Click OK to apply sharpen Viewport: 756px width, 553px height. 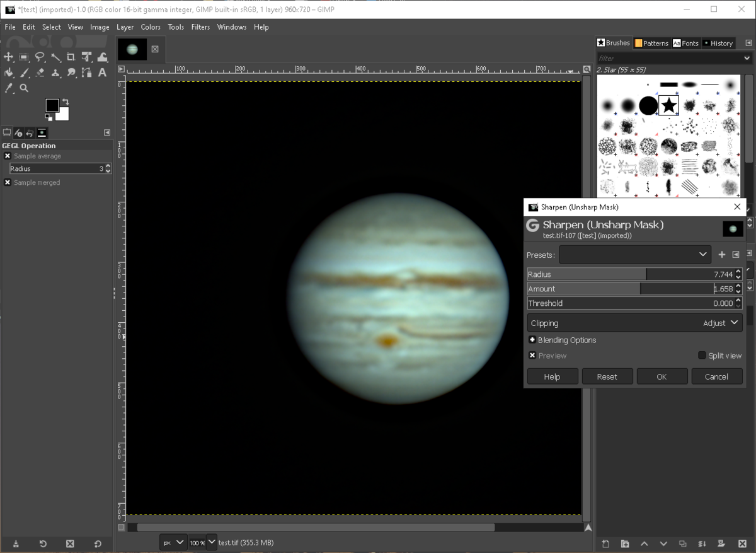coord(661,376)
